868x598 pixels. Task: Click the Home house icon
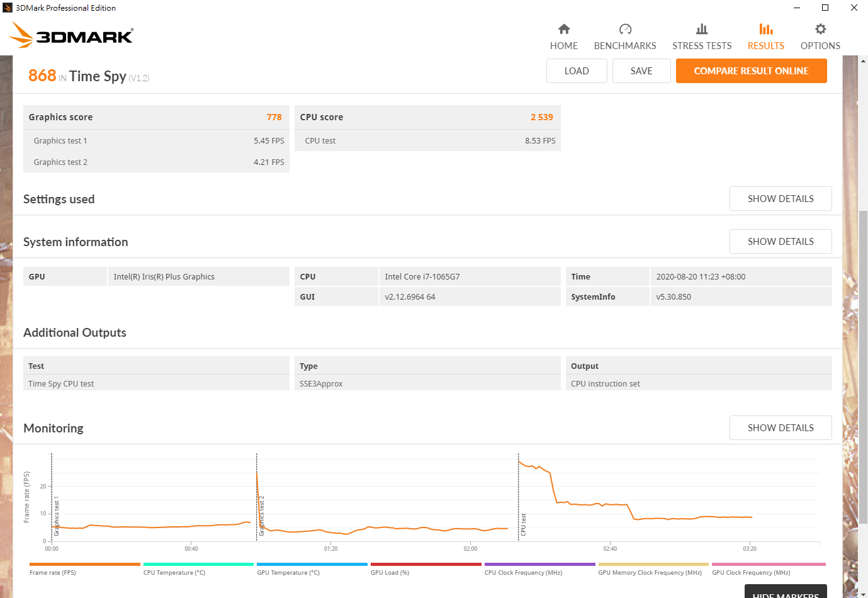pyautogui.click(x=563, y=29)
